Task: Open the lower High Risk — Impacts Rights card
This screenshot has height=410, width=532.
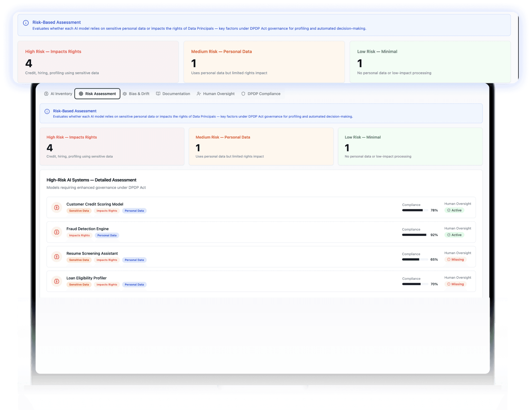Action: [x=112, y=146]
